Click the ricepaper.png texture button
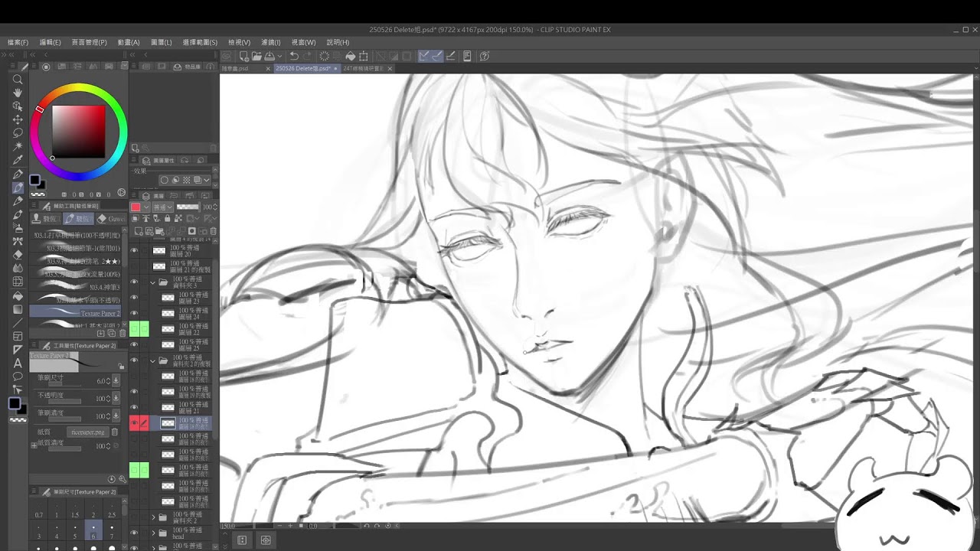The width and height of the screenshot is (980, 551). 88,432
